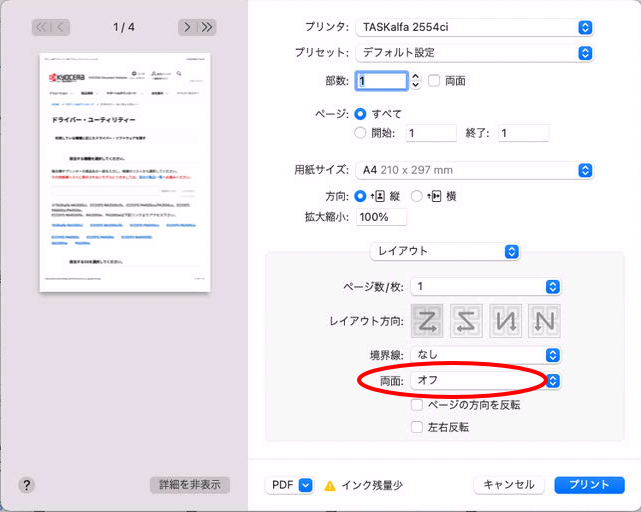This screenshot has height=512, width=641.
Task: Open the プリセット dropdown デフォルト設定
Action: coord(475,53)
